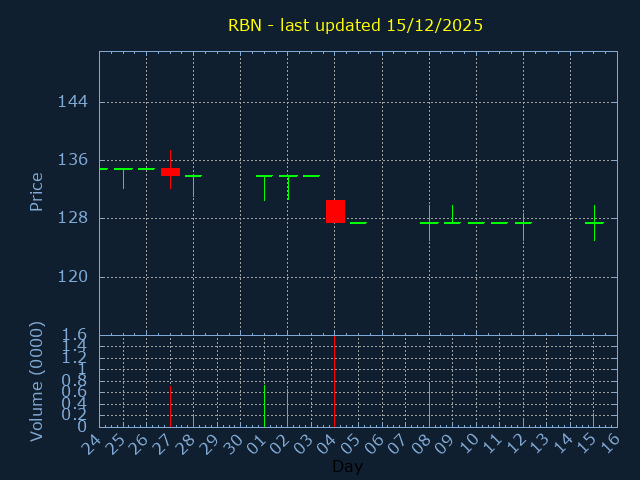Viewport: 640px width, 480px height.
Task: Click the 1.6 volume tick label
Action: 74,335
